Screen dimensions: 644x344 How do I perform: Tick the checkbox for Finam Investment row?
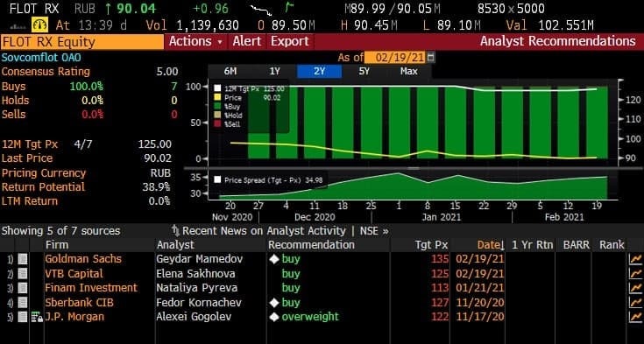click(23, 288)
